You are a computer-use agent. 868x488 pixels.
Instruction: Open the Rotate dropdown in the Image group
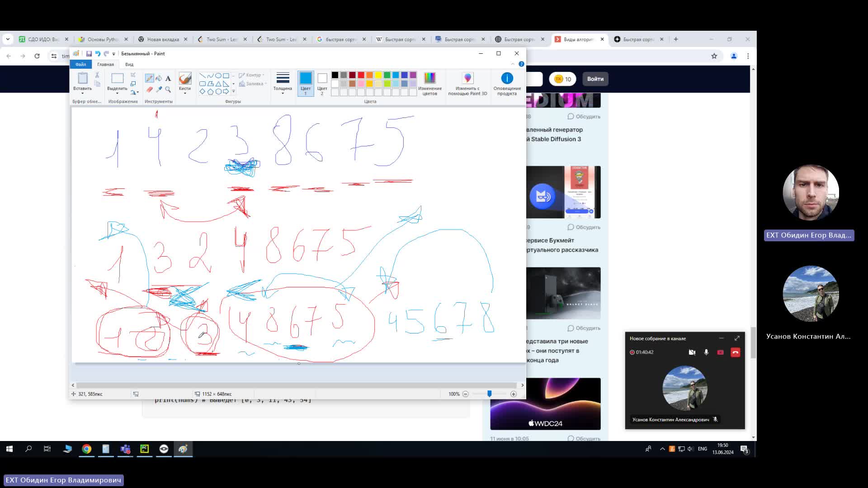click(134, 92)
